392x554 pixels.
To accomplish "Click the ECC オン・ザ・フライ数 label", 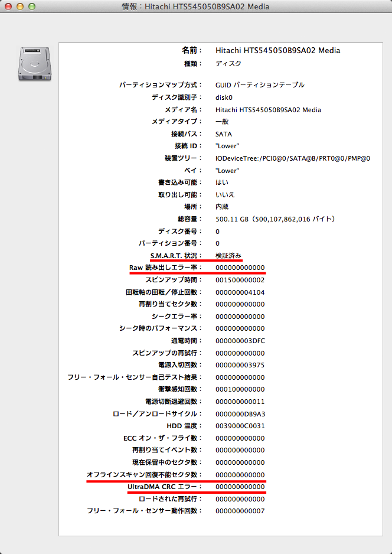I will coord(162,438).
